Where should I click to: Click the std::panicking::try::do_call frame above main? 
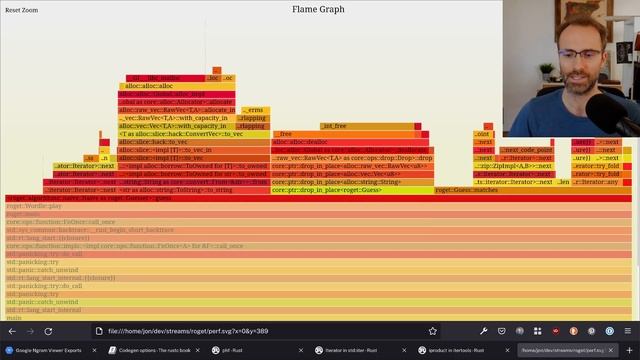318,286
